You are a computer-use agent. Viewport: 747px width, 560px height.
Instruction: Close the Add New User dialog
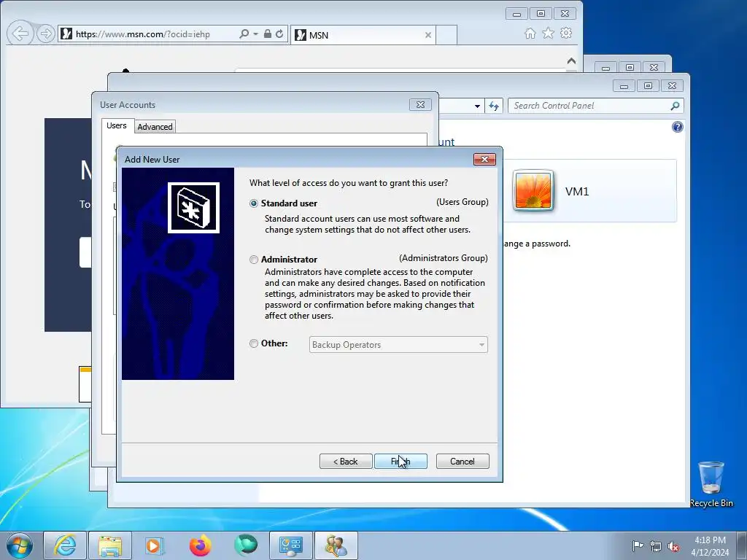[x=484, y=159]
